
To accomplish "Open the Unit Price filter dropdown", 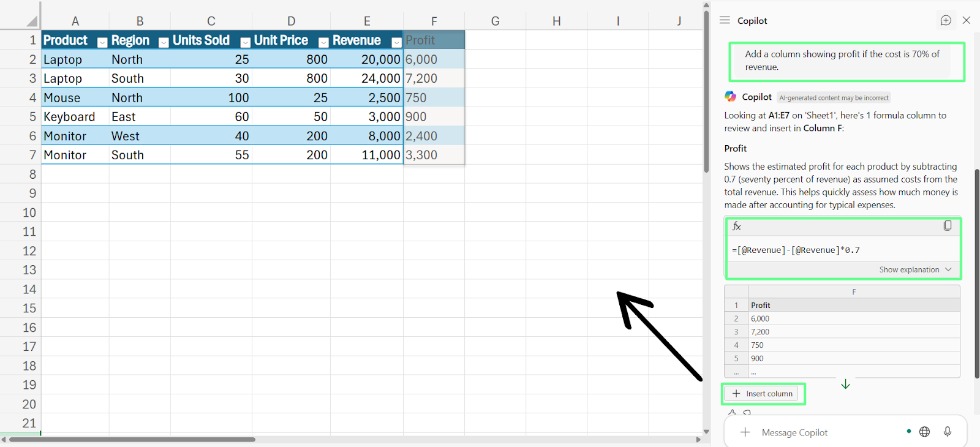I will 323,42.
